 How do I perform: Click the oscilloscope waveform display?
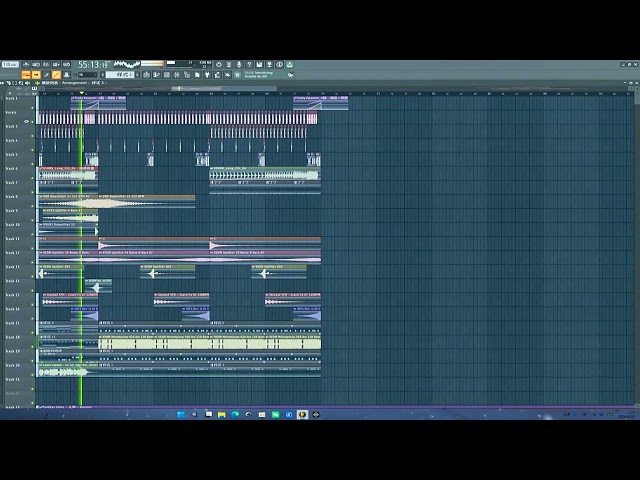[x=127, y=64]
